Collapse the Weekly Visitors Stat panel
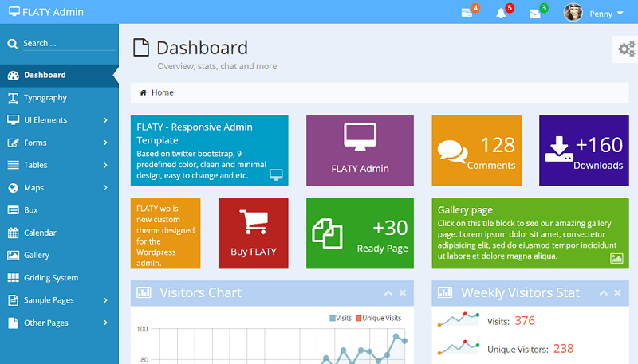 coord(604,293)
